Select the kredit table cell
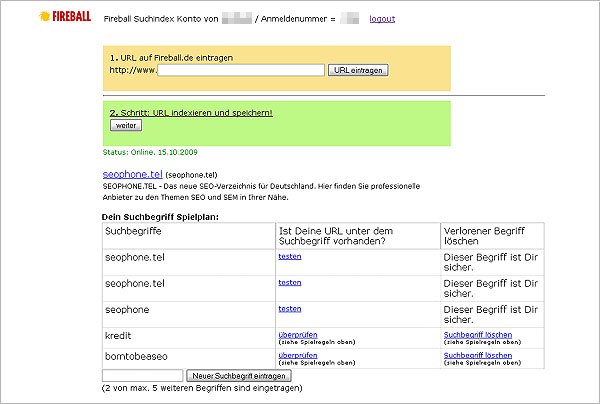600x404 pixels. coord(118,335)
